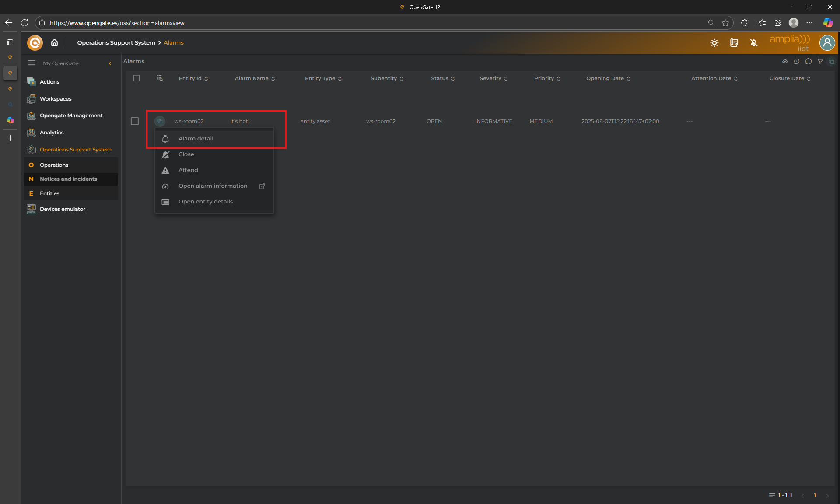Click the table search columns icon
The height and width of the screenshot is (504, 840).
160,78
